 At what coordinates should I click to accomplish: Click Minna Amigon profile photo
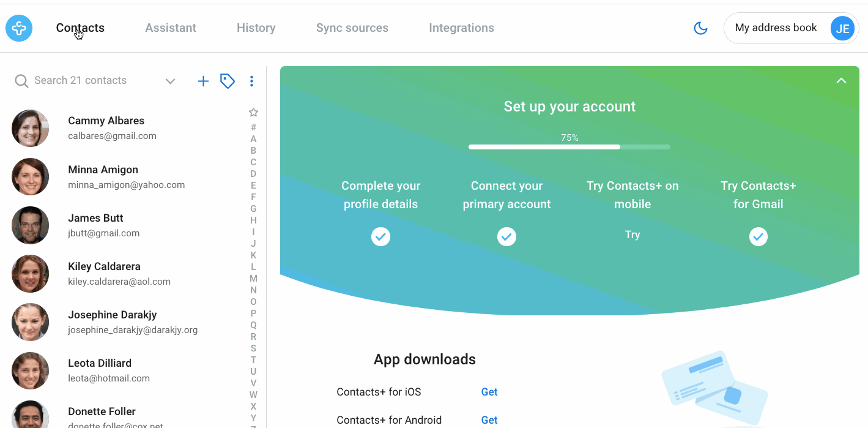(x=30, y=176)
